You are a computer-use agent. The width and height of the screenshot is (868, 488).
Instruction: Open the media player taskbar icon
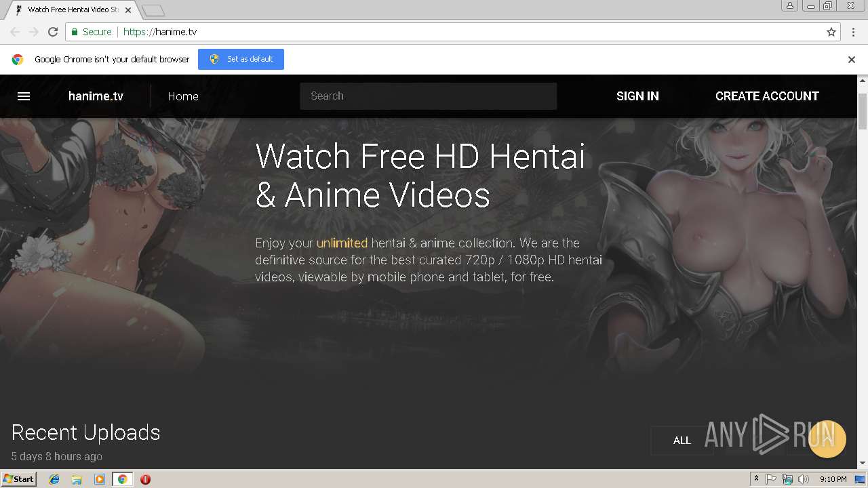coord(100,479)
